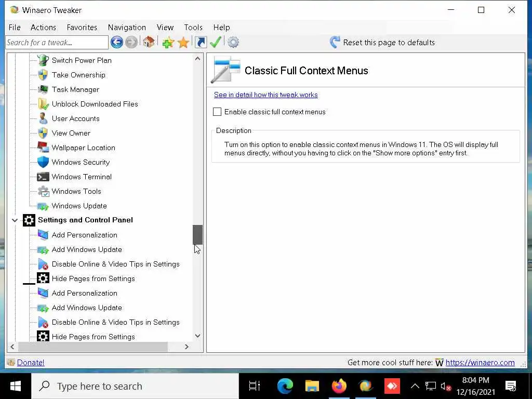Screen dimensions: 532x399
Task: Open the Actions menu
Action: pyautogui.click(x=43, y=28)
